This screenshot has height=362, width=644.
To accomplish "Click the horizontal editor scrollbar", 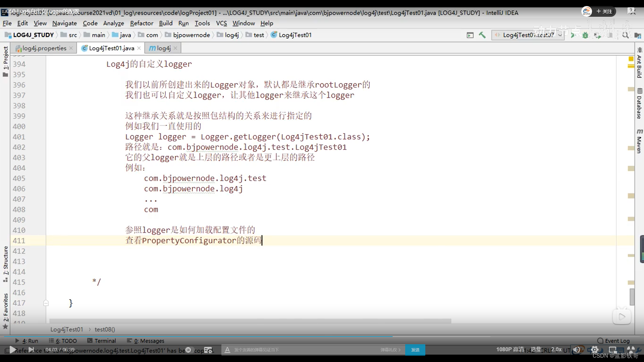I will pyautogui.click(x=250, y=321).
